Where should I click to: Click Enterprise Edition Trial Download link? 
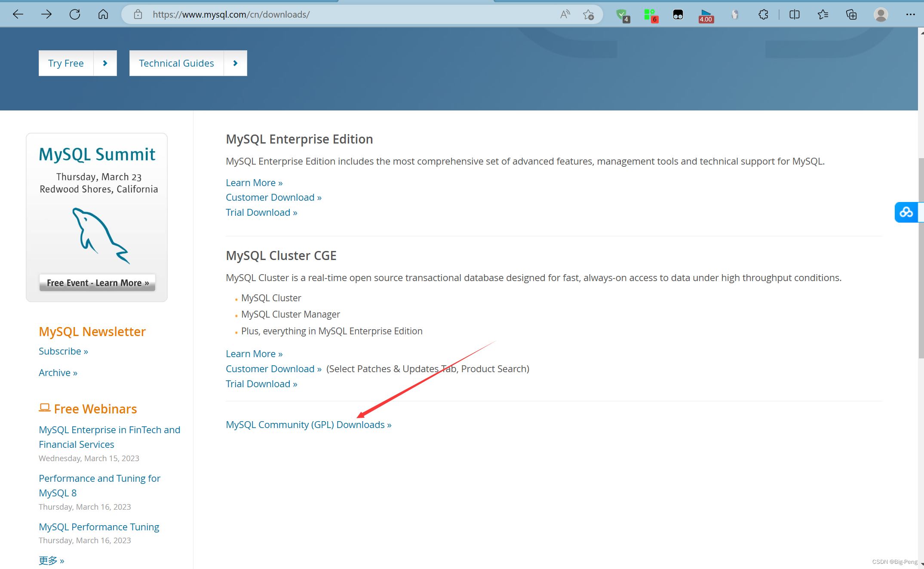click(261, 212)
